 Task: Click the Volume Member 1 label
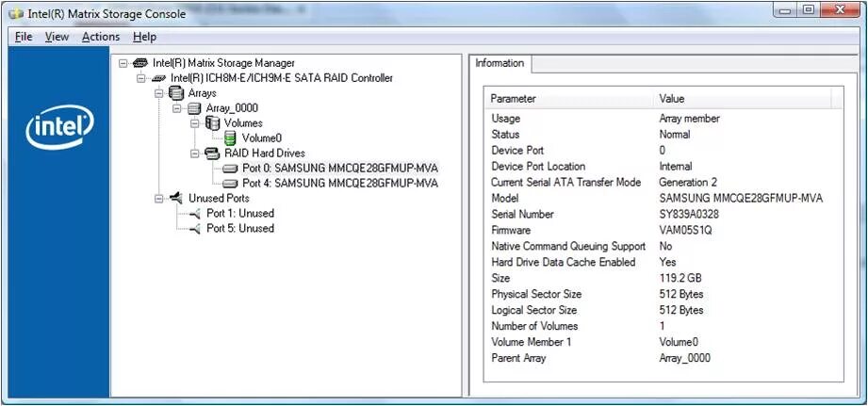531,342
